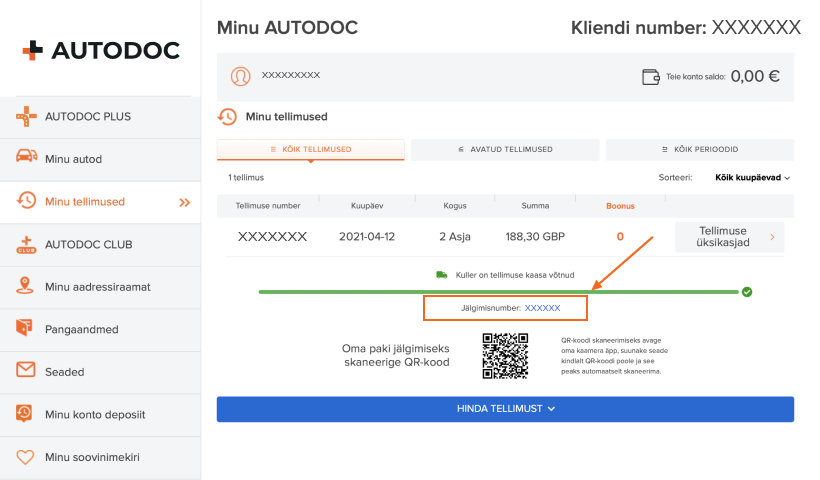
Task: Click the Jälgimisnumber tracking number link
Action: pos(543,308)
